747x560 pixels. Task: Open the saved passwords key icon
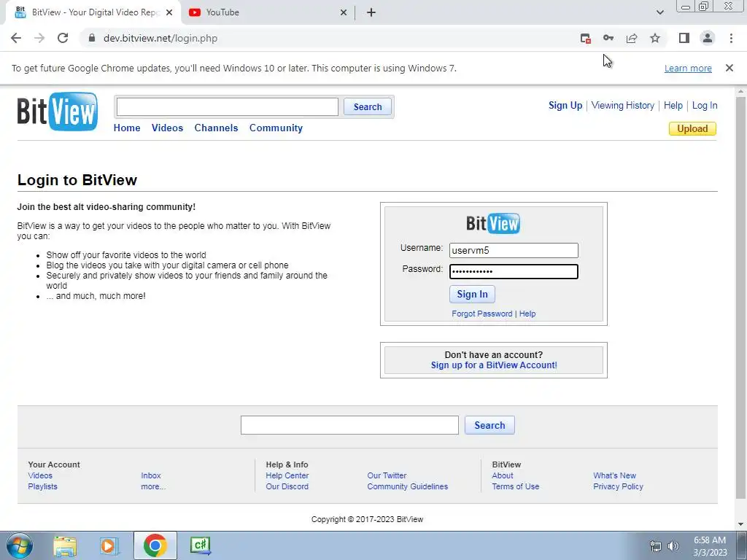point(608,38)
